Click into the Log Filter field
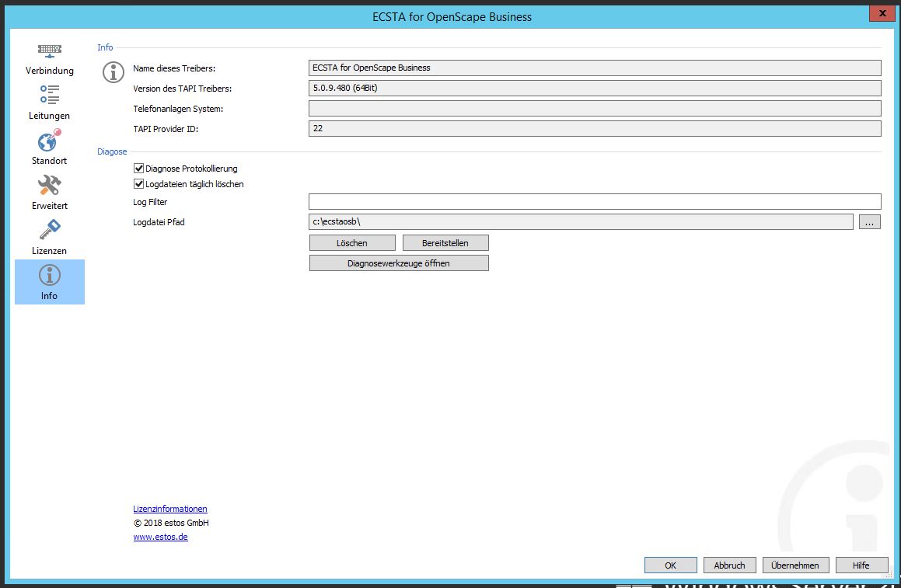This screenshot has height=588, width=901. [x=594, y=202]
